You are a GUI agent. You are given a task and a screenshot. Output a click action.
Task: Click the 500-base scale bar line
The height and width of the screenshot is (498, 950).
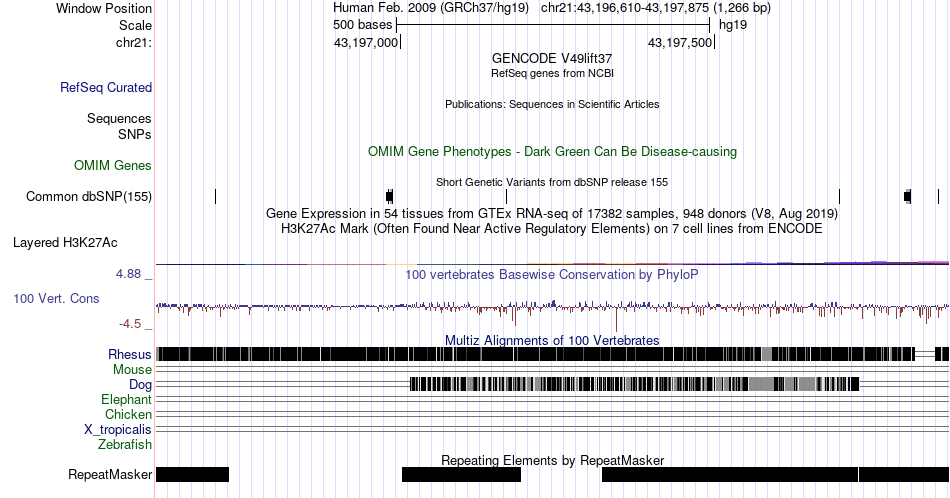tap(553, 25)
